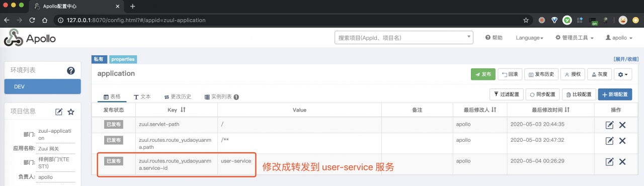Image resolution: width=644 pixels, height=186 pixels.
Task: Sort the table by Key
Action: tap(183, 110)
